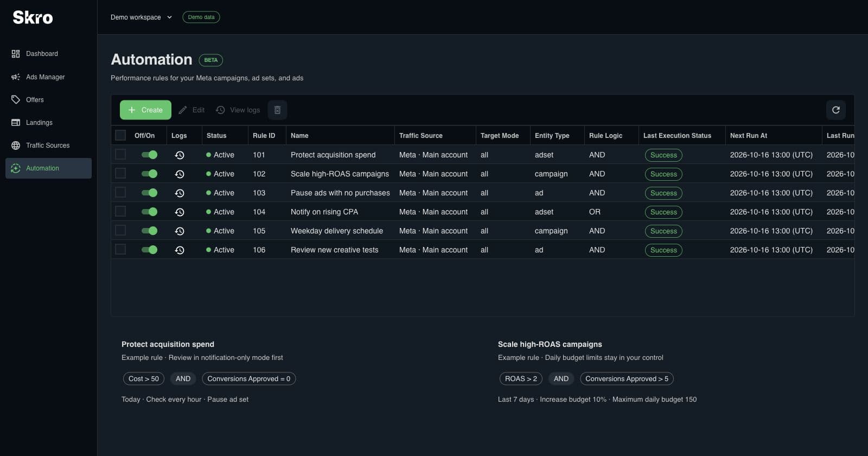Open logs icon for rule 101

[x=180, y=155]
